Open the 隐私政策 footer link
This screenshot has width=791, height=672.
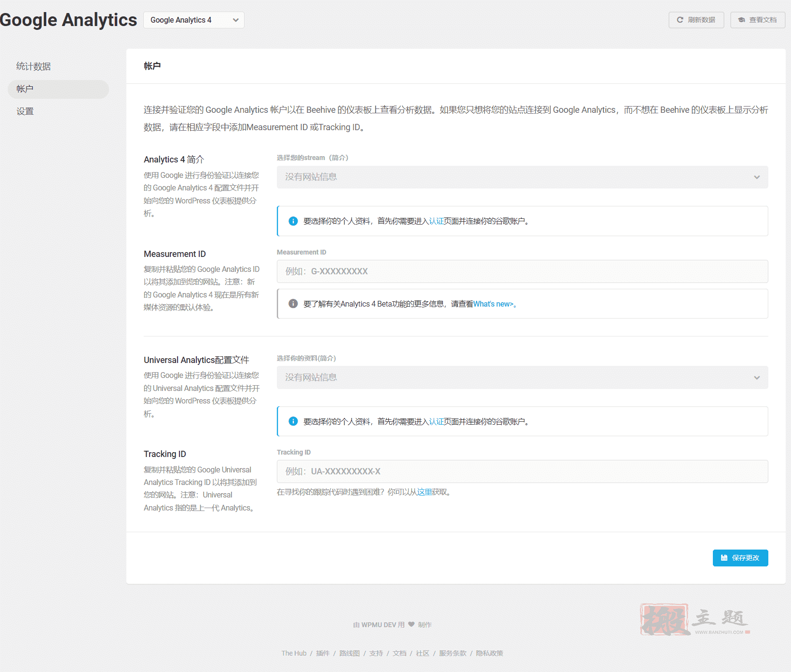click(490, 653)
